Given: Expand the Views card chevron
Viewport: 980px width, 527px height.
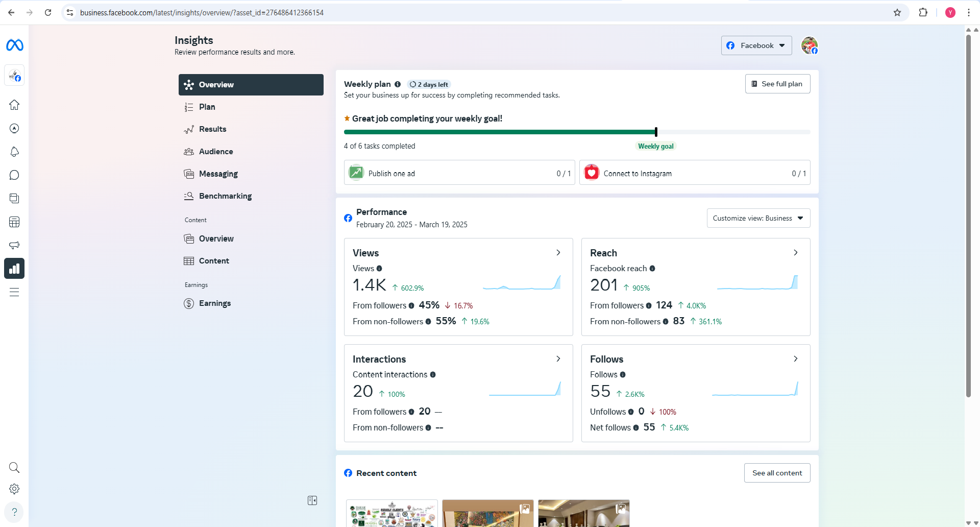Looking at the screenshot, I should [558, 253].
